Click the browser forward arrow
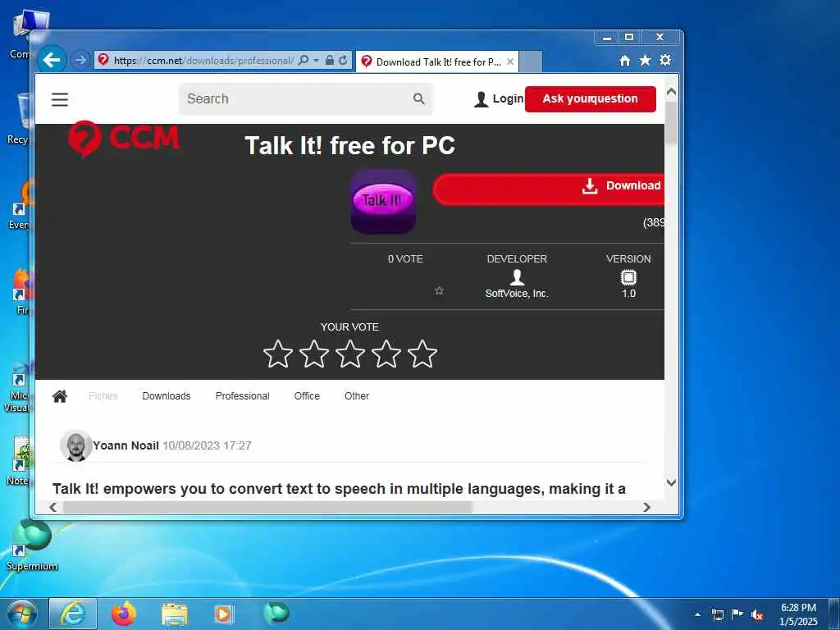 (x=80, y=60)
